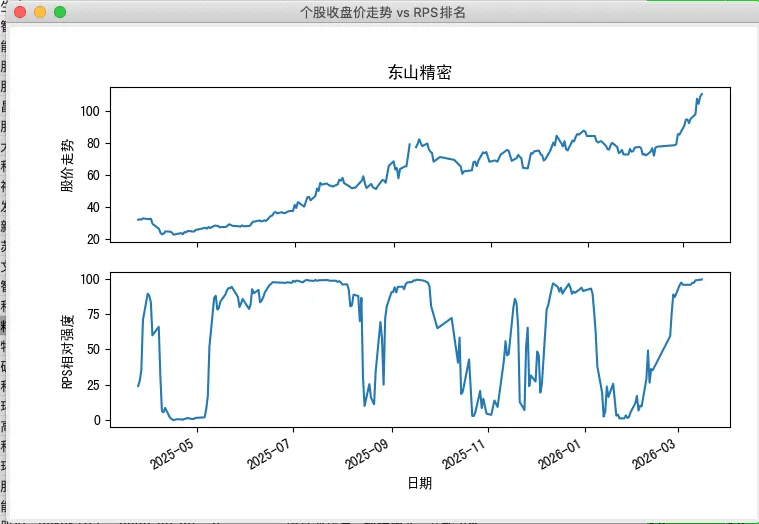This screenshot has height=524, width=759.
Task: Click the window title 个股收盘价走势 vs RPS排名
Action: tap(382, 12)
